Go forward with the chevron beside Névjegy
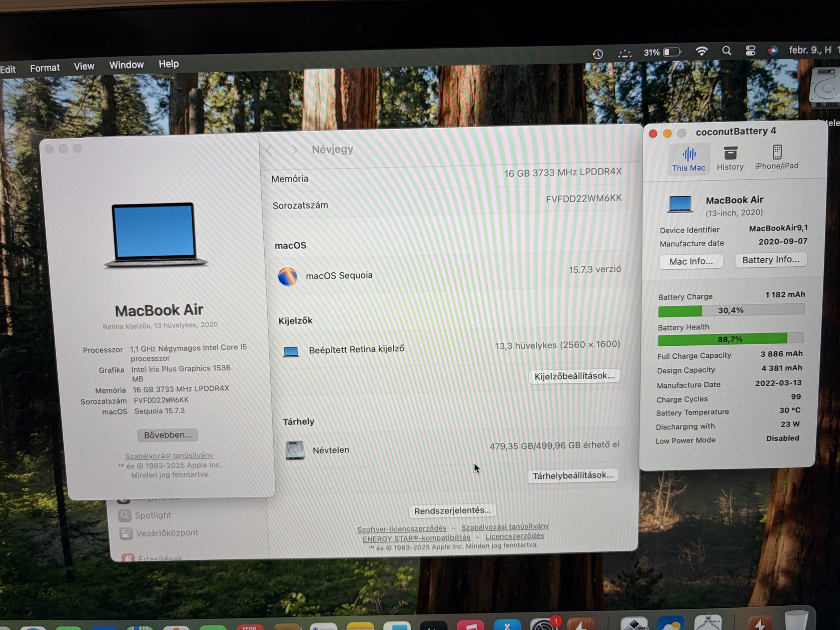 click(294, 150)
